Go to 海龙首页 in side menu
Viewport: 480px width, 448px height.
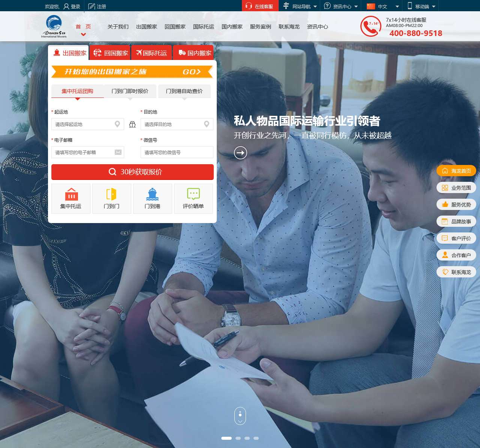pyautogui.click(x=456, y=171)
